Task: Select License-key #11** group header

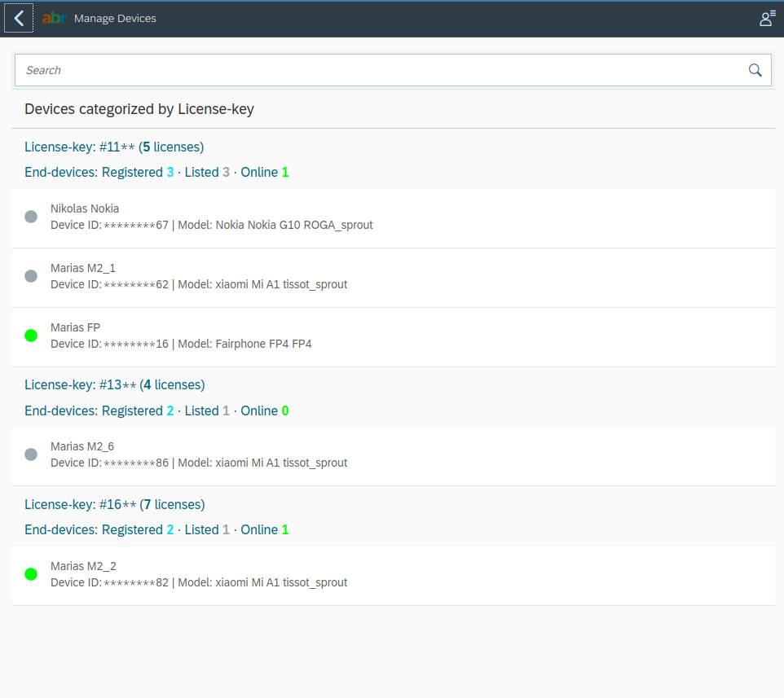Action: [x=114, y=147]
